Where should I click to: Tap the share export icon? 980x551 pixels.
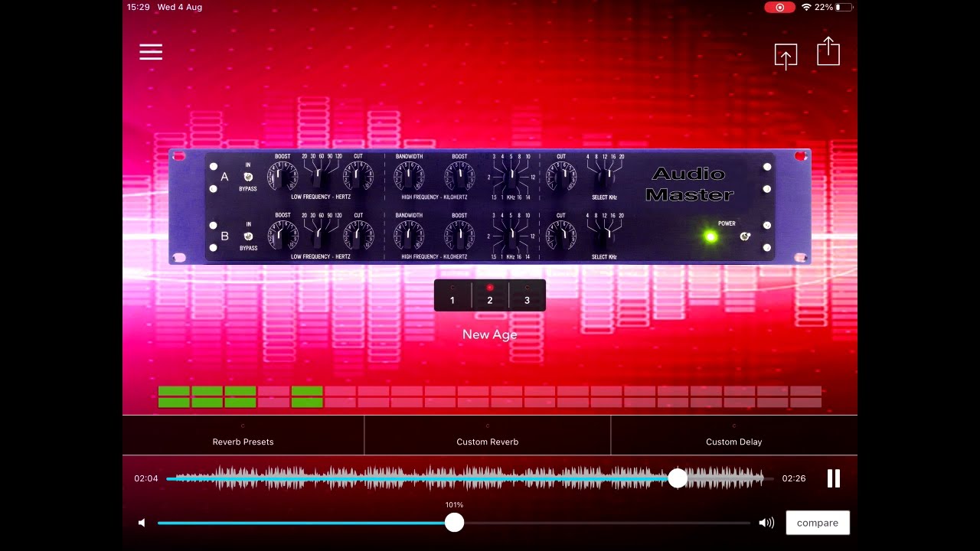828,51
